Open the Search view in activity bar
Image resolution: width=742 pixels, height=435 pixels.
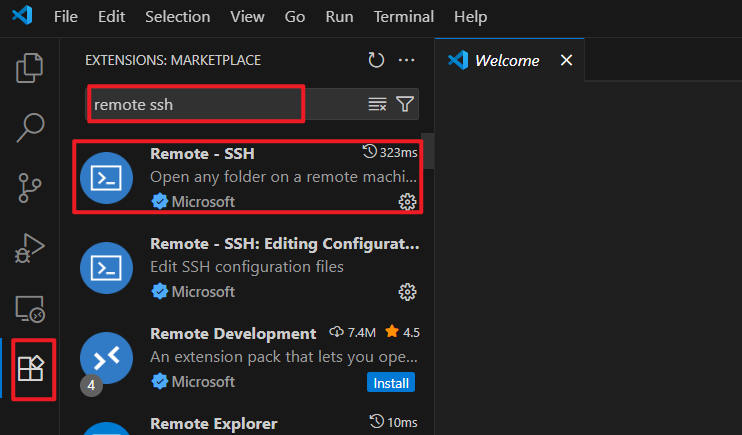point(31,127)
